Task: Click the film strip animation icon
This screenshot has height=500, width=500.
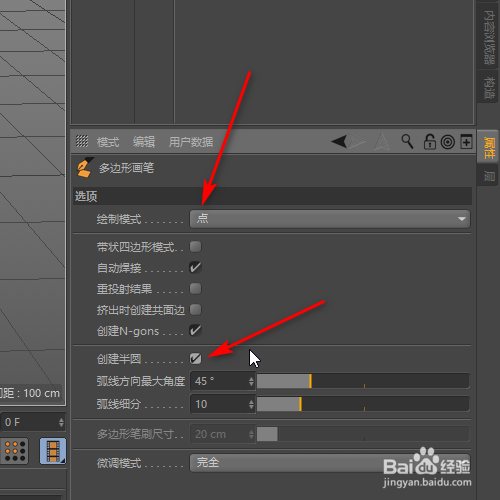Action: (x=53, y=451)
